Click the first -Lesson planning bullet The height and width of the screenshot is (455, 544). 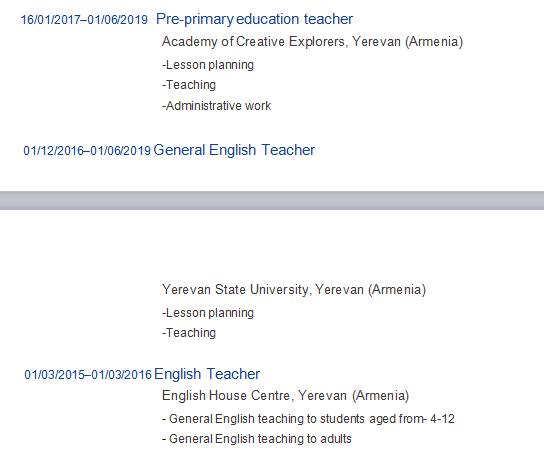[x=208, y=65]
